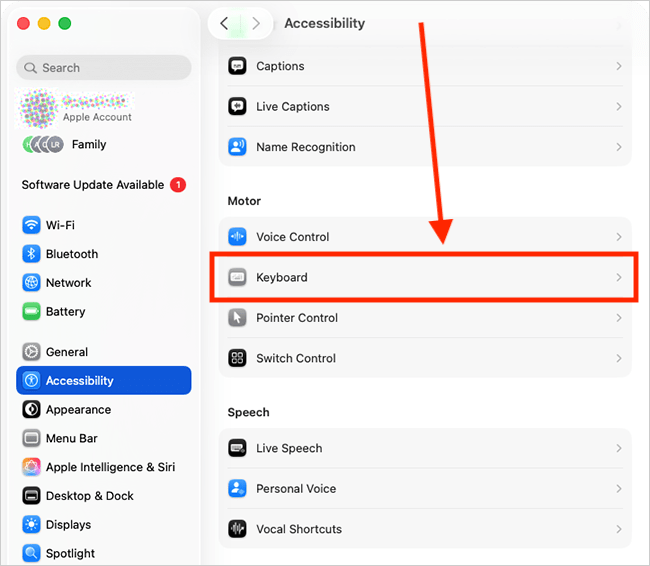Expand the Captions row chevron

click(619, 66)
